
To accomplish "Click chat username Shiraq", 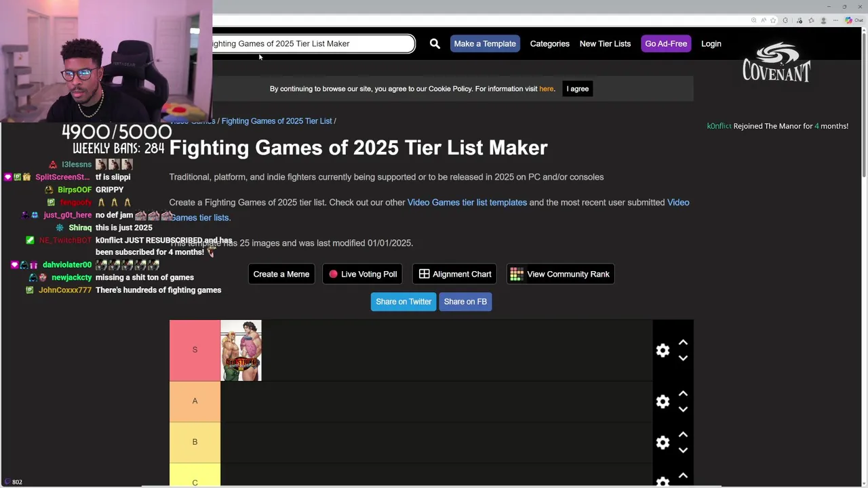I will (x=80, y=228).
